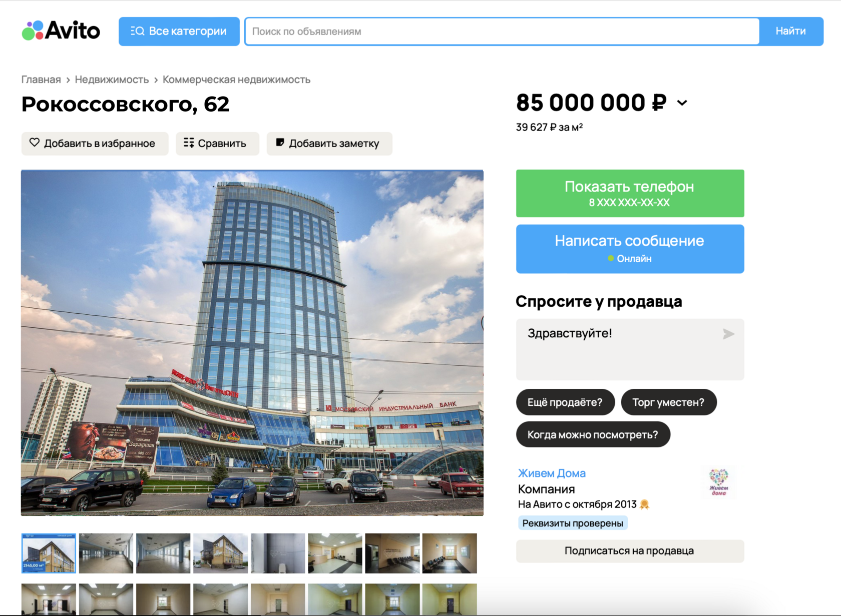Open the Коммерческая недвижимость breadcrumb

[236, 80]
